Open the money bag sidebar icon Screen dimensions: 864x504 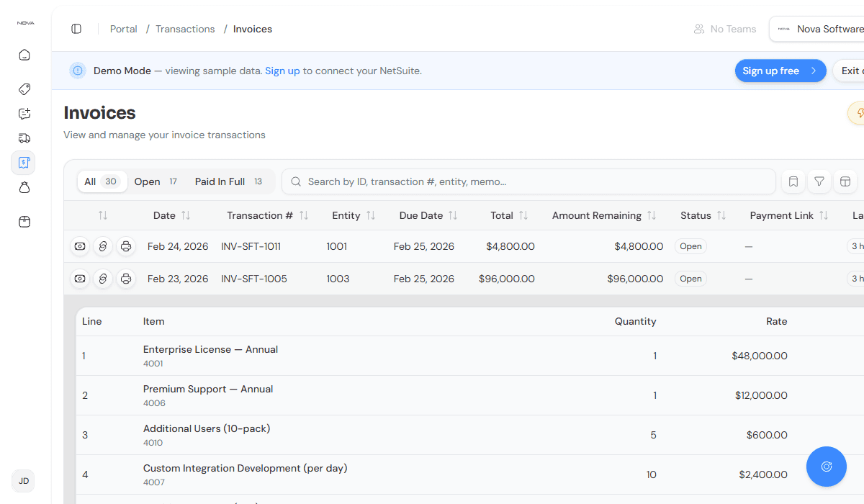pyautogui.click(x=24, y=188)
